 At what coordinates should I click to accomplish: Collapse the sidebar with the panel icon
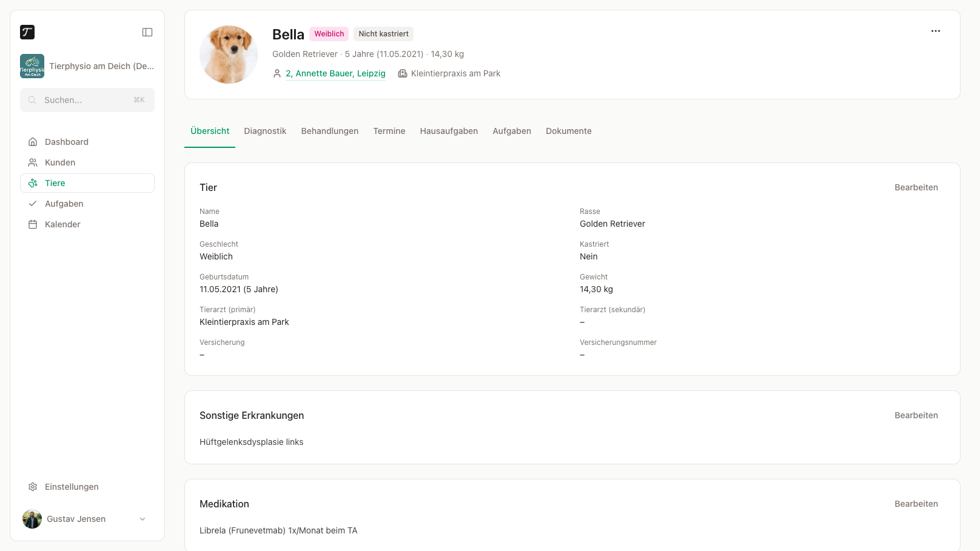click(x=147, y=32)
